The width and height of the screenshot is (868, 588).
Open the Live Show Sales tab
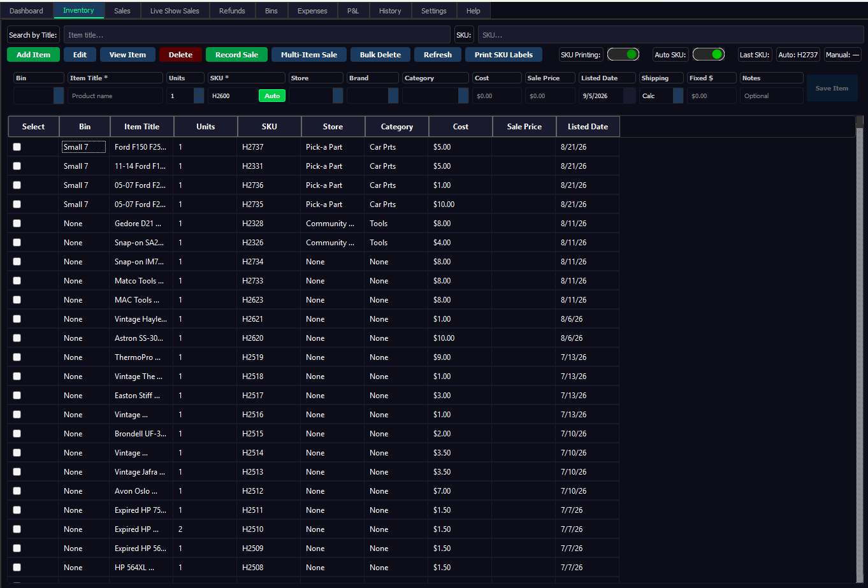point(175,11)
